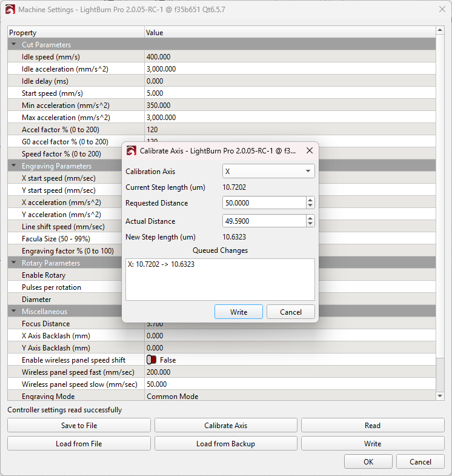The image size is (452, 476).
Task: Increase Requested Distance with up arrow
Action: (x=310, y=200)
